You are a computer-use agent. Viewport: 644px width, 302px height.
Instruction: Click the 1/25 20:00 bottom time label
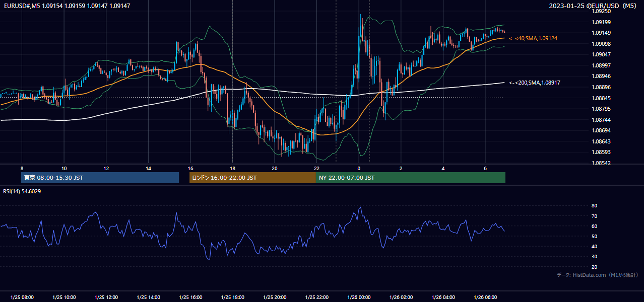tap(275, 297)
